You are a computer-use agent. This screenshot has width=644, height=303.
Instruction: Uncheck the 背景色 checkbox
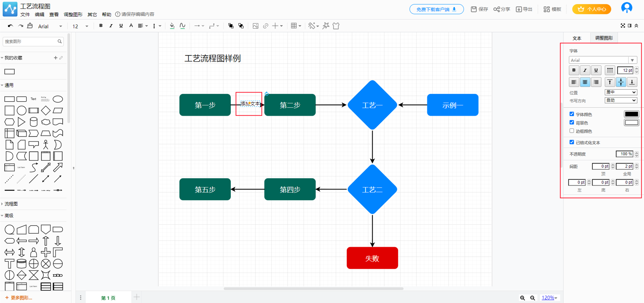pyautogui.click(x=572, y=122)
